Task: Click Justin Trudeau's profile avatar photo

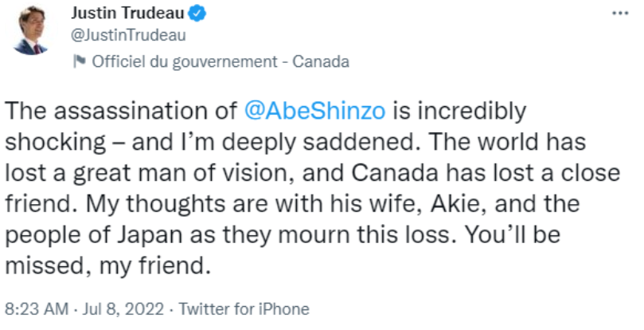Action: [x=30, y=29]
